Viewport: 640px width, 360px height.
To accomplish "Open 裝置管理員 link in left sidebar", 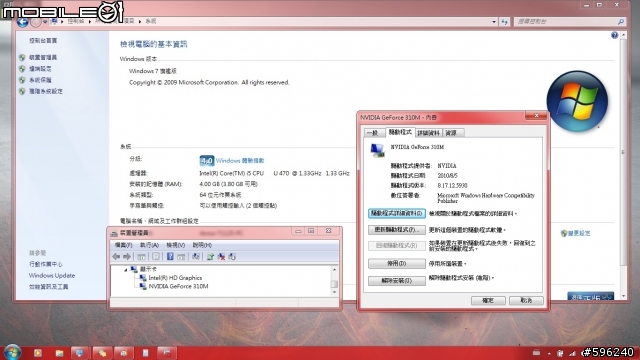I will click(x=43, y=58).
